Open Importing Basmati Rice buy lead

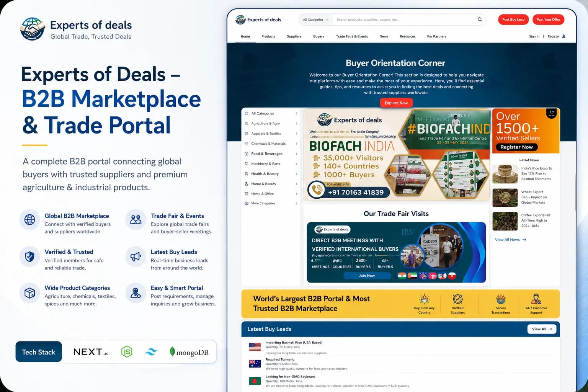coord(294,343)
